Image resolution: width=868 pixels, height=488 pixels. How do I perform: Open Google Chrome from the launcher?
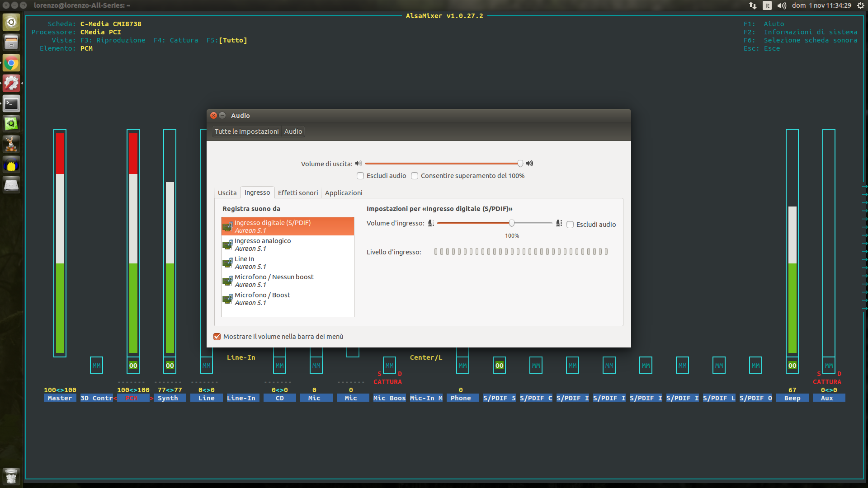[x=11, y=63]
